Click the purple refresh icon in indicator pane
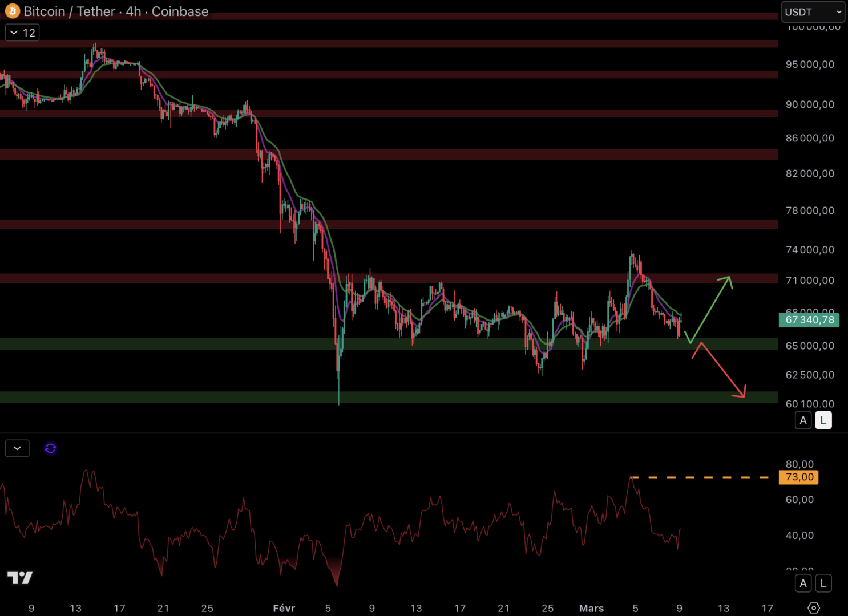Viewport: 848px width, 616px height. [50, 448]
